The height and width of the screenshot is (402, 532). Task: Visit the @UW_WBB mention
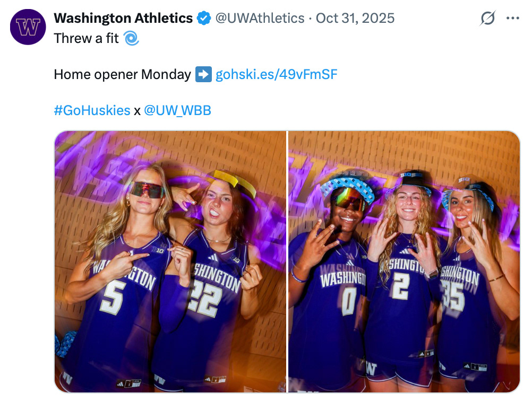pos(177,110)
